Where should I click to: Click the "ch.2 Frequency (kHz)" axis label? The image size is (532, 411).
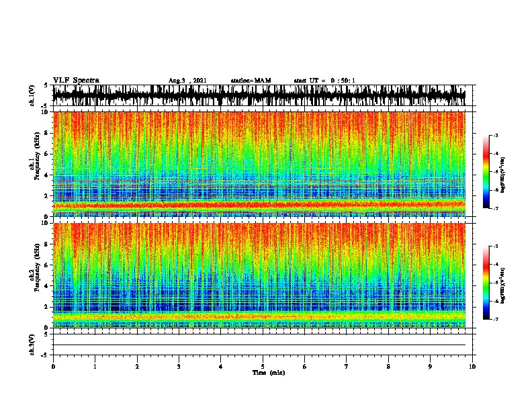point(34,268)
